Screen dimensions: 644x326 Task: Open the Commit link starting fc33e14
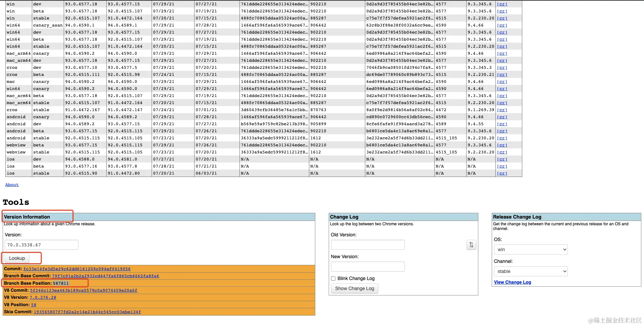(77, 269)
